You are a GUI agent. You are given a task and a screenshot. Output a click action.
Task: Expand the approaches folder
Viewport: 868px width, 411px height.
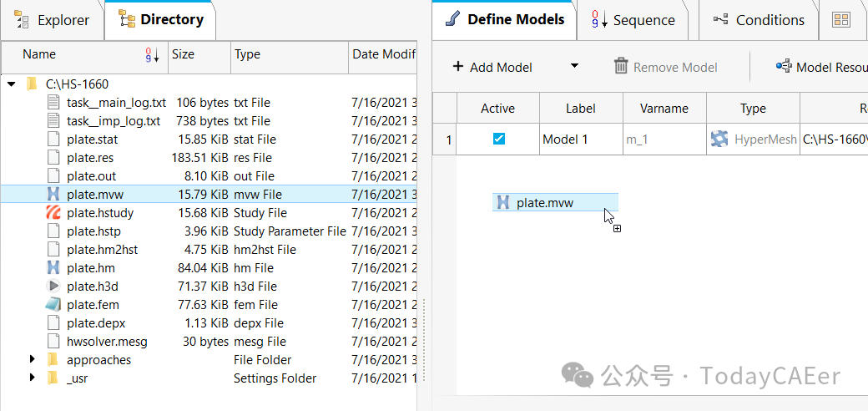33,359
